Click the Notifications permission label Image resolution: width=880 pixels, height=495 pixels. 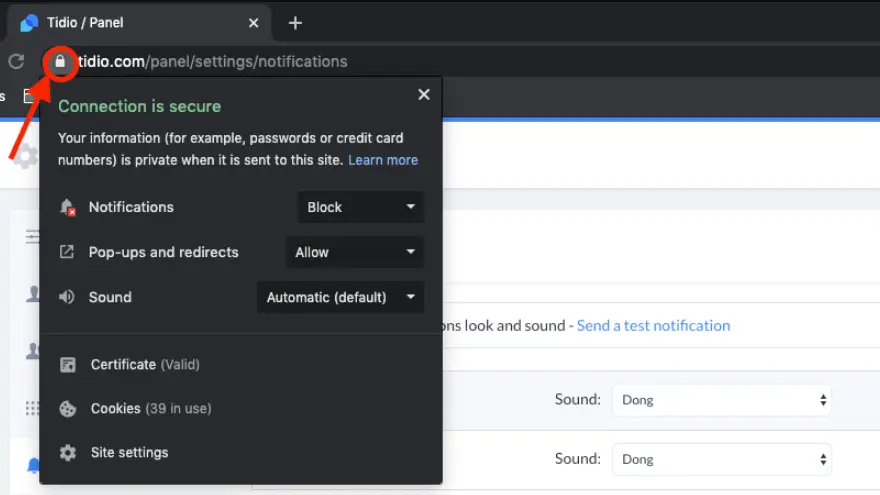click(131, 207)
